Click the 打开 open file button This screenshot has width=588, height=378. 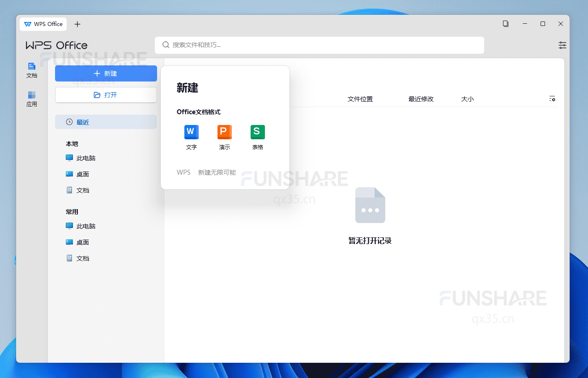[x=106, y=95]
